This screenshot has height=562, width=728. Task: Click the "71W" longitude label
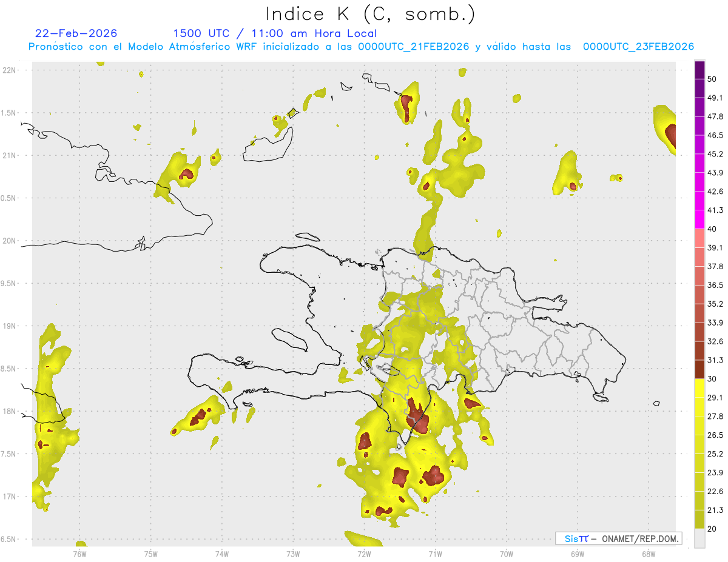pyautogui.click(x=435, y=554)
